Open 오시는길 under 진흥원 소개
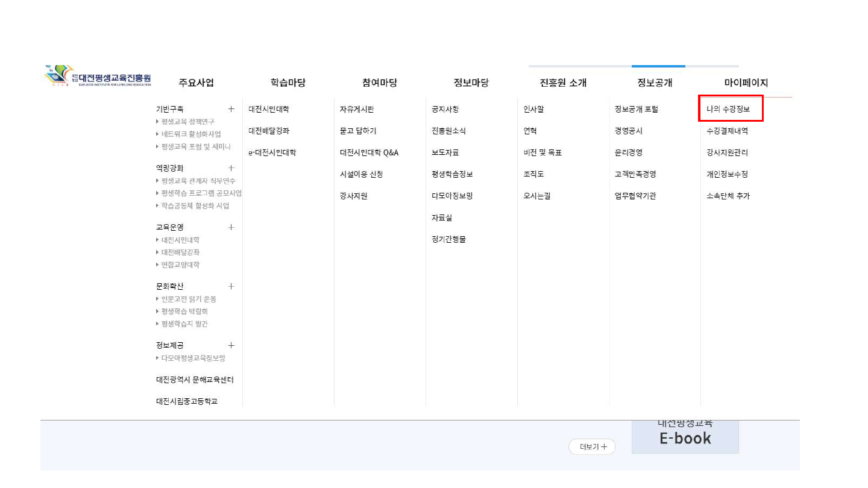The width and height of the screenshot is (868, 488). (x=536, y=196)
